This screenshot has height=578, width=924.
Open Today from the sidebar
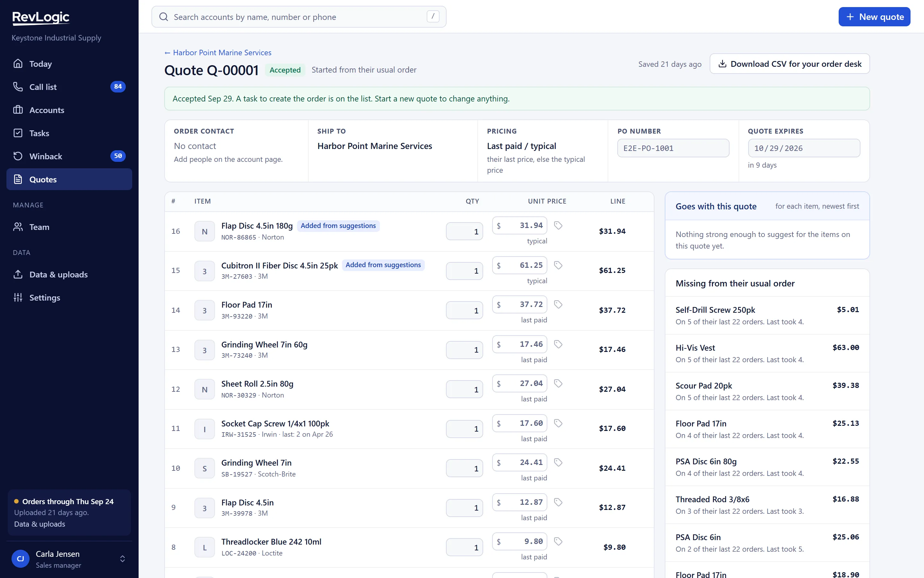pos(69,64)
